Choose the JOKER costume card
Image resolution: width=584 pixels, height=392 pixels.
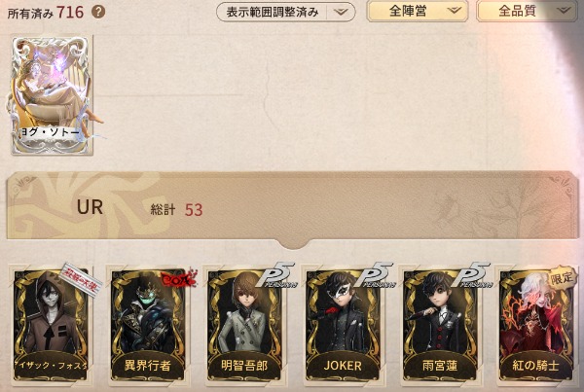343,326
